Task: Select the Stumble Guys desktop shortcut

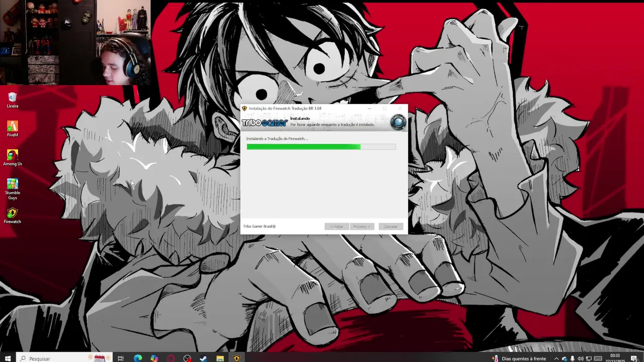Action: [13, 189]
